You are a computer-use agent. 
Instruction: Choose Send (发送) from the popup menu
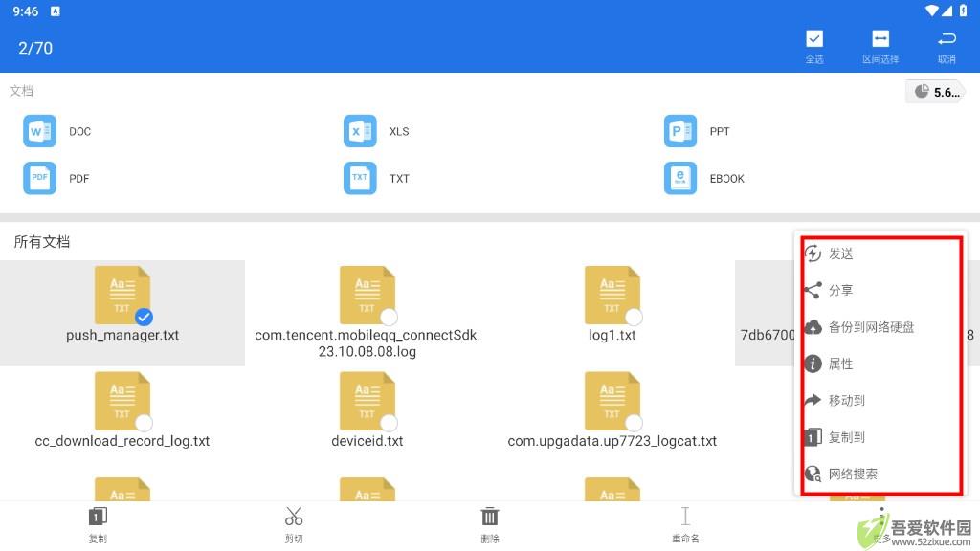click(881, 253)
